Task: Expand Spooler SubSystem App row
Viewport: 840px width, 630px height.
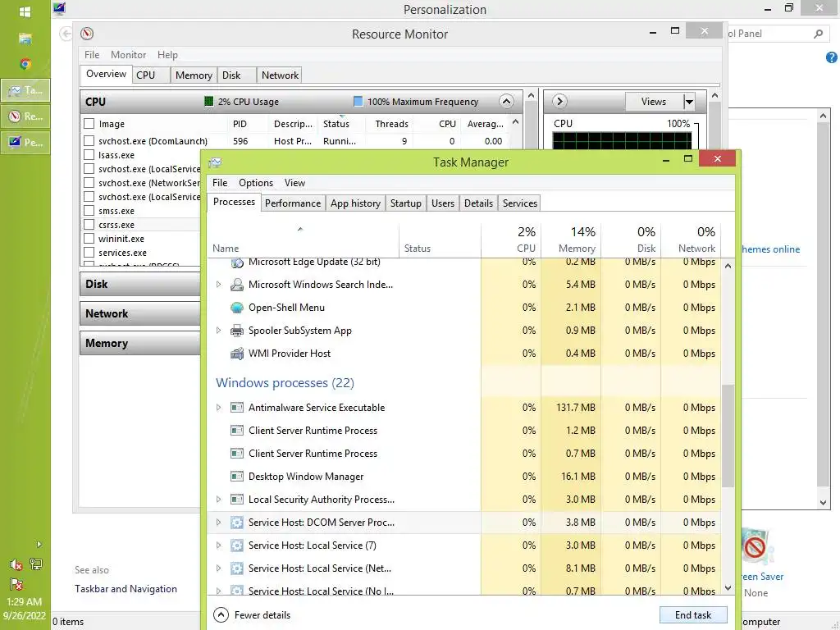Action: [218, 331]
